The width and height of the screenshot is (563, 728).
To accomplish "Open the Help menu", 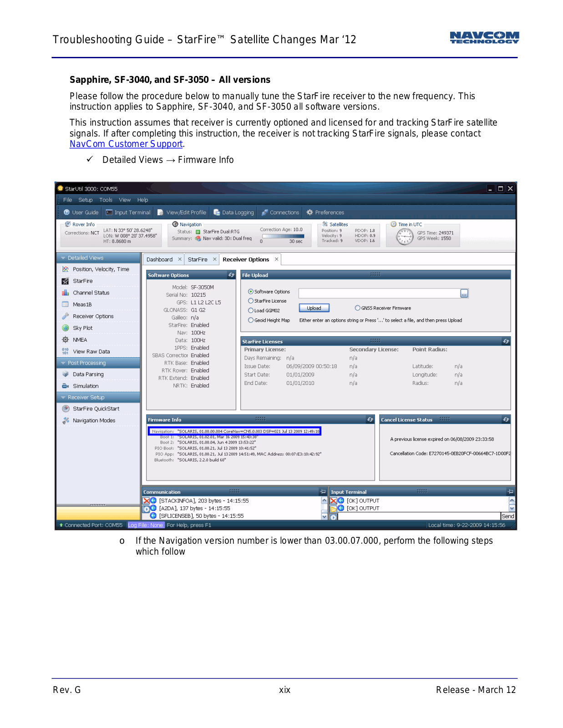I will point(143,200).
